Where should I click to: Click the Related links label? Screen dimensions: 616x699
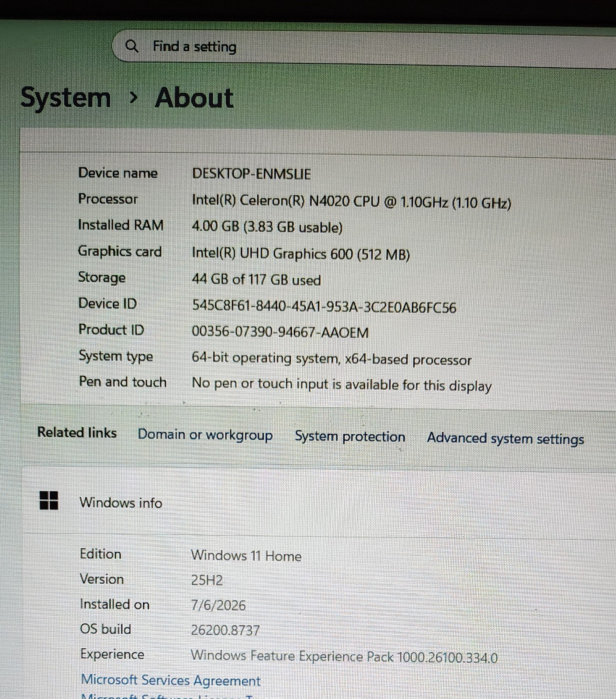coord(77,433)
